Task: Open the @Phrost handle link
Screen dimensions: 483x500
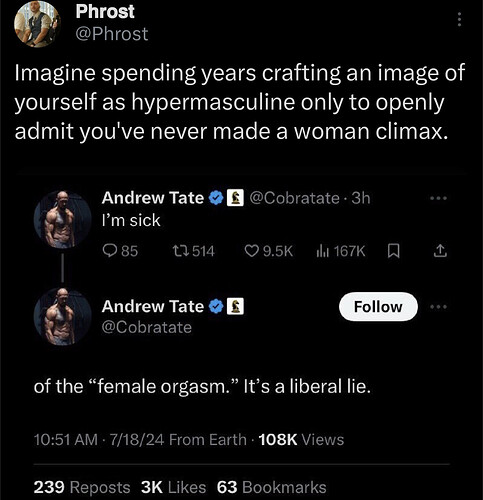Action: pos(112,34)
